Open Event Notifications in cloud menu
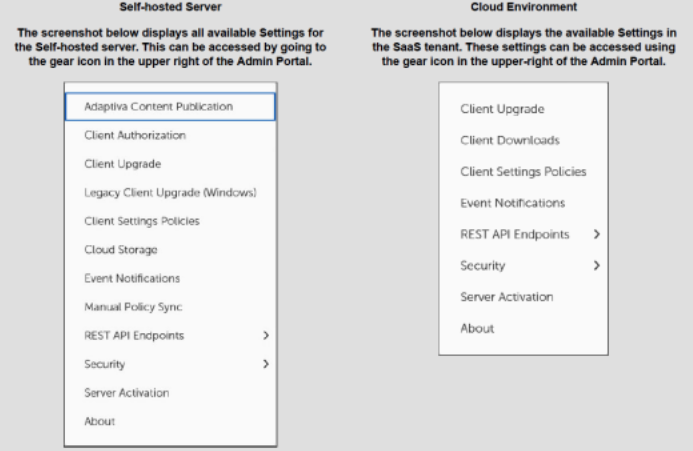The height and width of the screenshot is (451, 693). click(x=512, y=203)
